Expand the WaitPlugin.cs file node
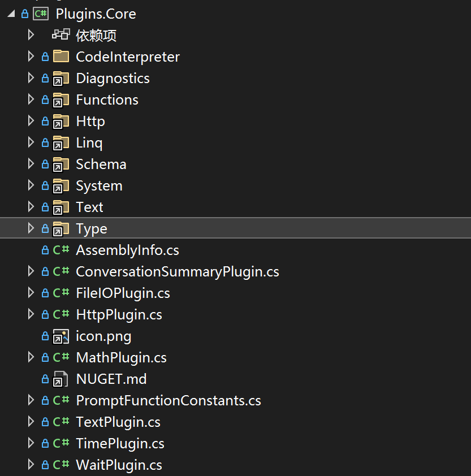This screenshot has width=471, height=476. pos(31,465)
